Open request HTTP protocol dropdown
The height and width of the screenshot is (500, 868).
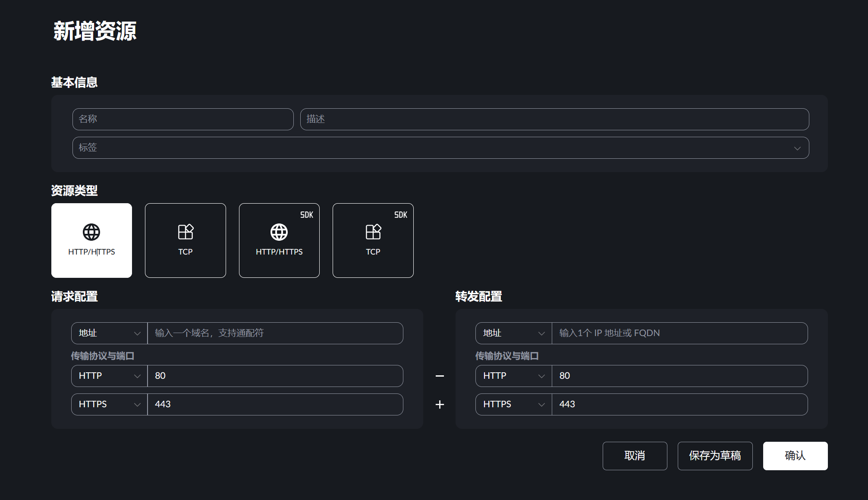(109, 376)
